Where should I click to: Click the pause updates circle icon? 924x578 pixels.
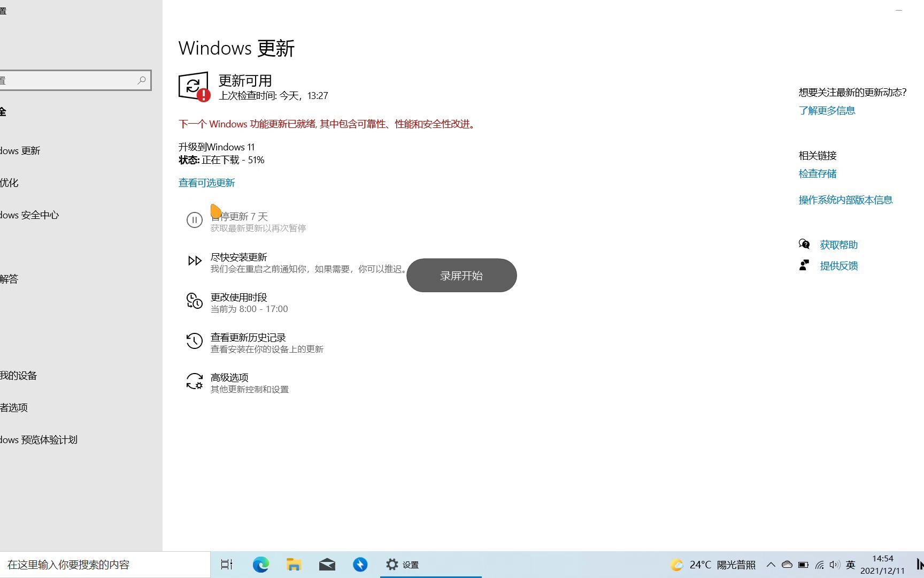pyautogui.click(x=194, y=220)
